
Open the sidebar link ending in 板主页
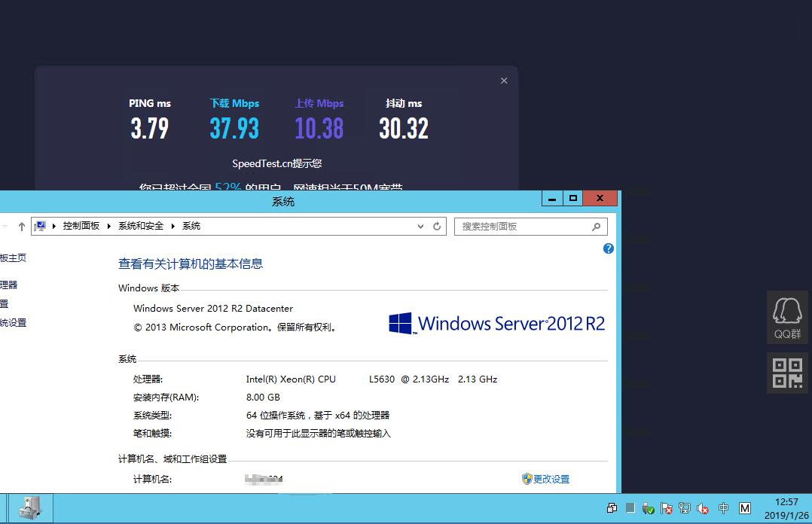13,257
